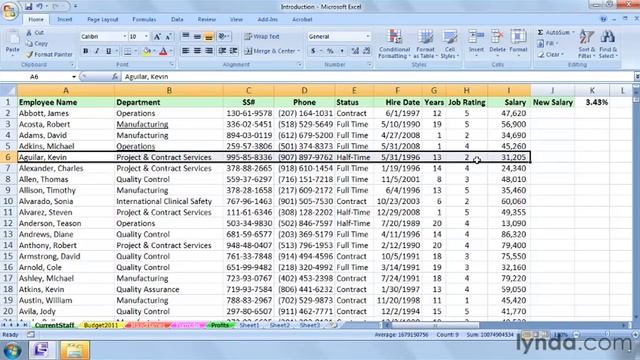640x360 pixels.
Task: Open Cell Styles gallery
Action: coord(450,44)
